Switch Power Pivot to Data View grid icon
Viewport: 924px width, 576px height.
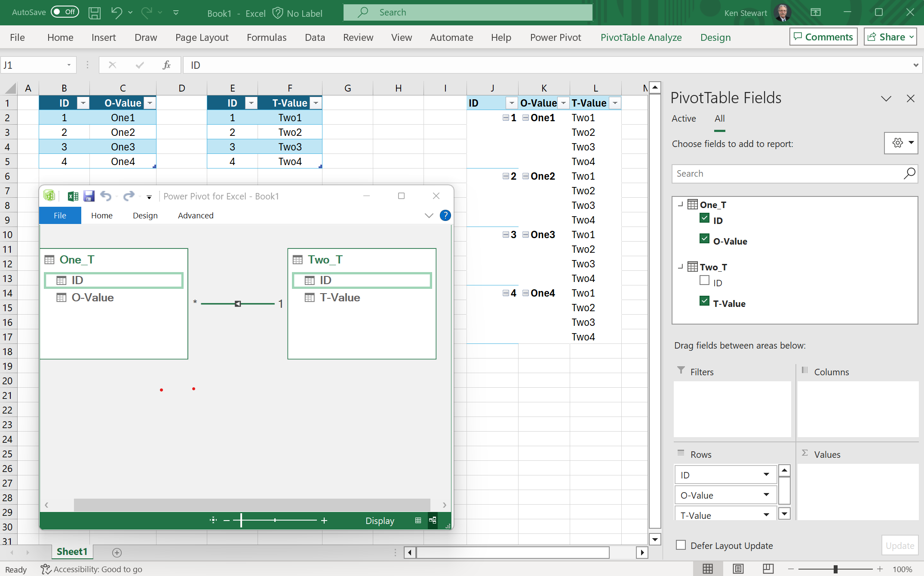click(417, 521)
